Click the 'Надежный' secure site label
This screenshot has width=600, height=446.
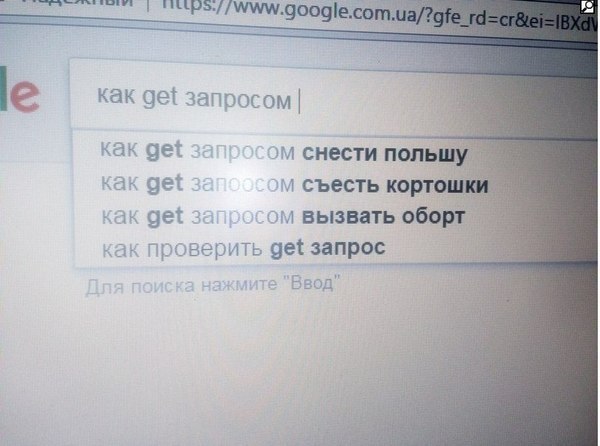82,3
